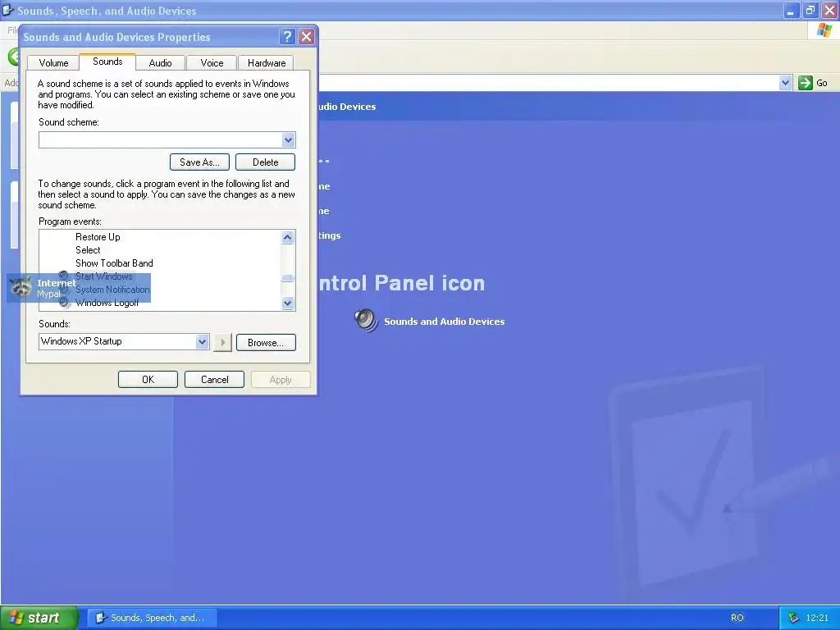Click the taskbar clock showing 12:21
This screenshot has width=840, height=630.
click(x=817, y=618)
